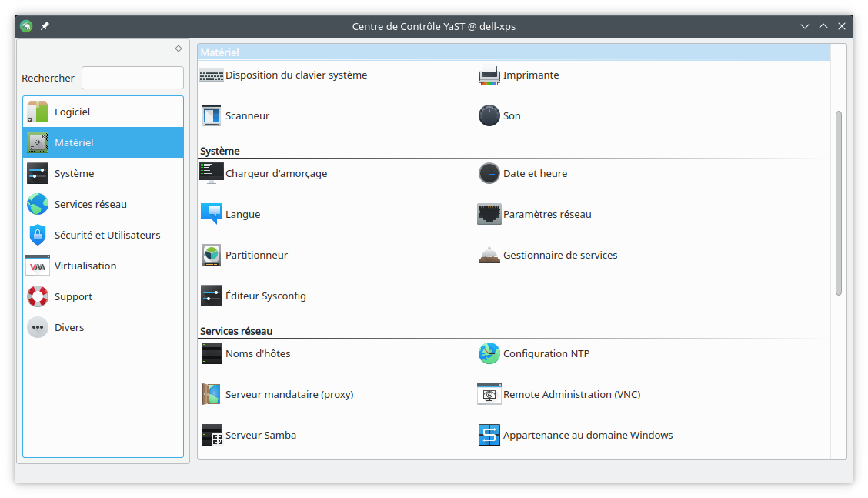Viewport: 868px width, 498px height.
Task: Choose the Logiciel category label
Action: (x=72, y=112)
